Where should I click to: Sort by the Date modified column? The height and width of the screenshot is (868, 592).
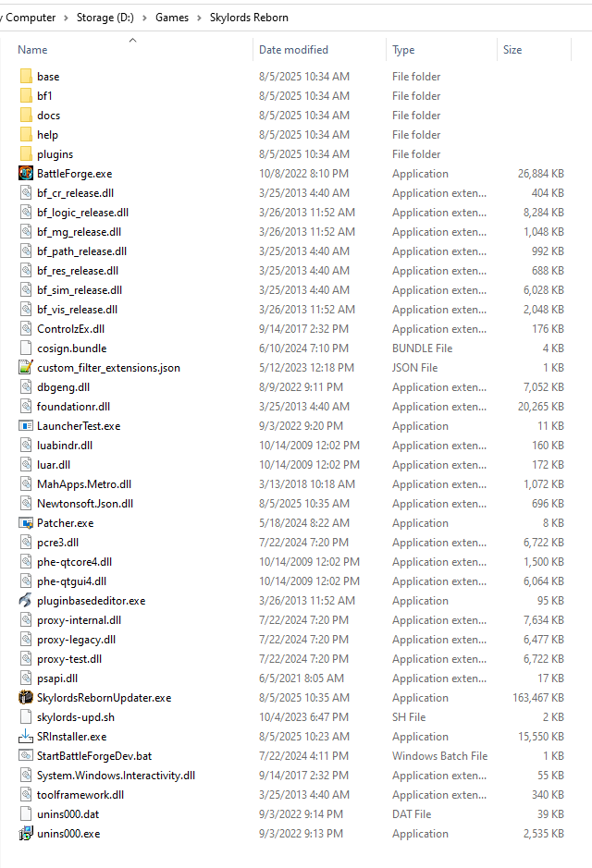(293, 50)
